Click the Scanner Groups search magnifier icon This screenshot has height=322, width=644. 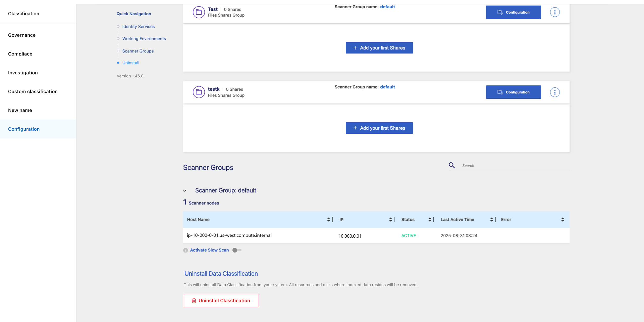point(452,165)
